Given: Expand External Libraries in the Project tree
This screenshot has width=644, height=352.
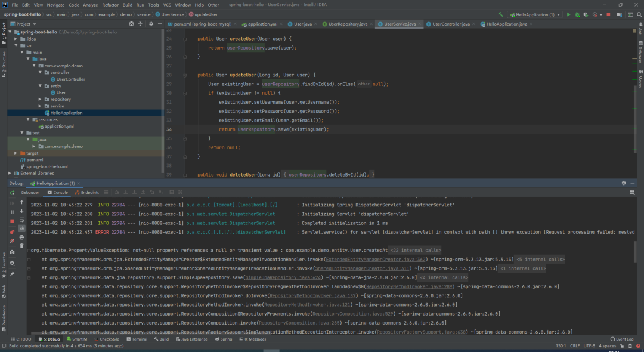Looking at the screenshot, I should point(10,174).
